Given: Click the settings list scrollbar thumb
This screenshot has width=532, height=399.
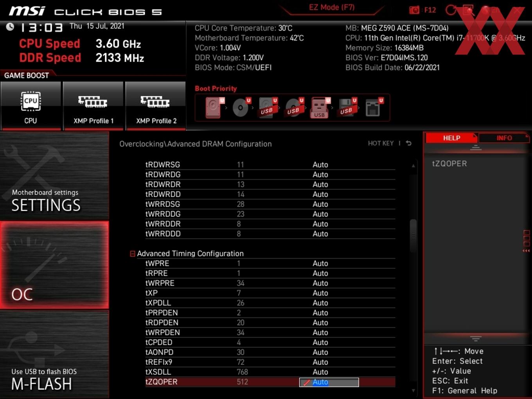Looking at the screenshot, I should tap(413, 236).
